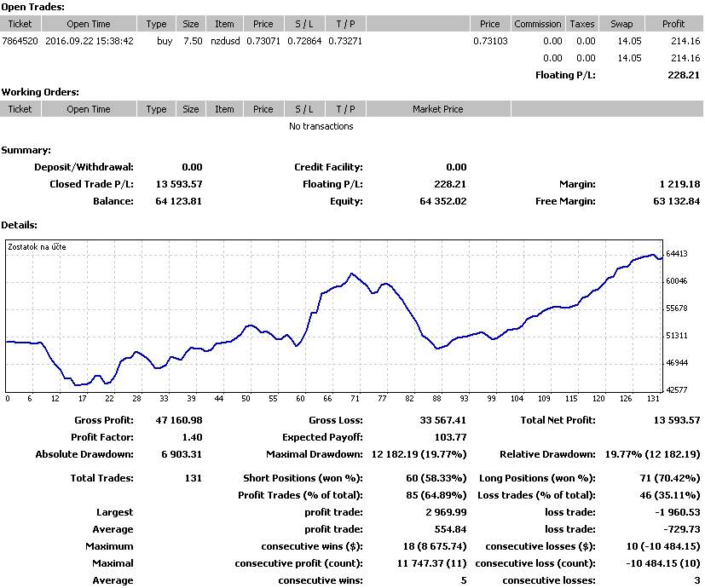Select largest profit trade 2 969.99

click(446, 512)
